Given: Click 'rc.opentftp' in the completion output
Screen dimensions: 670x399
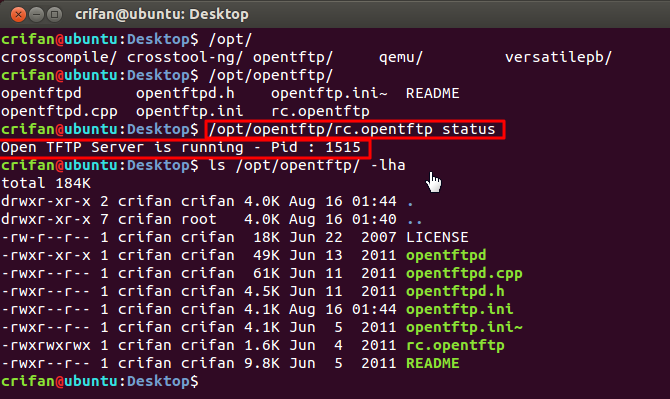Looking at the screenshot, I should 320,111.
